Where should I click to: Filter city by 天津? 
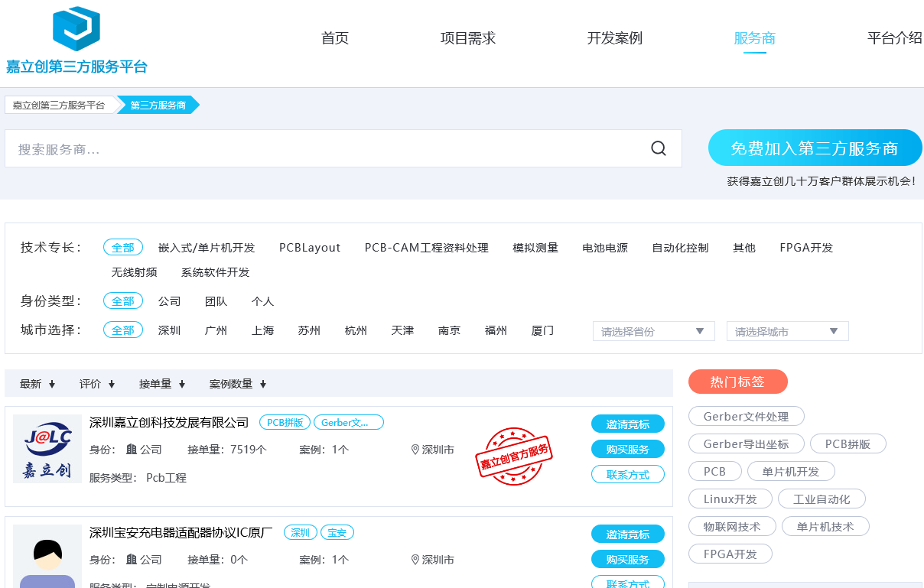point(402,330)
